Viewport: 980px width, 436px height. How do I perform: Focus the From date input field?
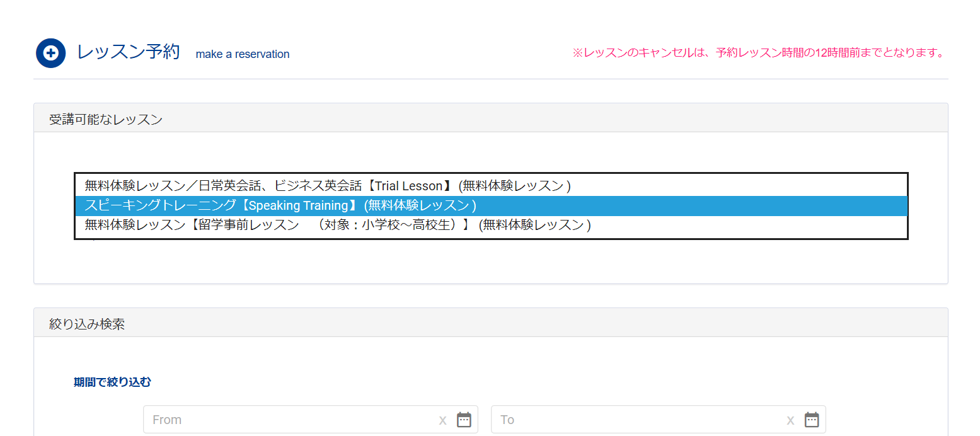point(290,420)
